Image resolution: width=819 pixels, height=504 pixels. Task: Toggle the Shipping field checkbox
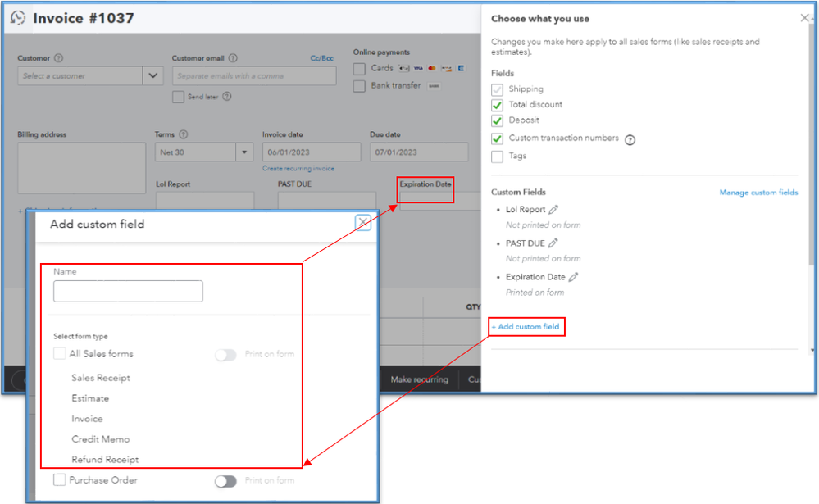pyautogui.click(x=498, y=89)
